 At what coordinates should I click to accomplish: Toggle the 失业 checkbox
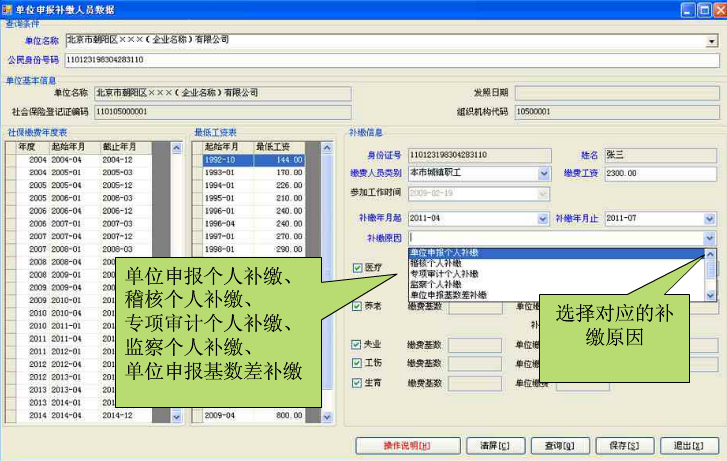coord(356,345)
